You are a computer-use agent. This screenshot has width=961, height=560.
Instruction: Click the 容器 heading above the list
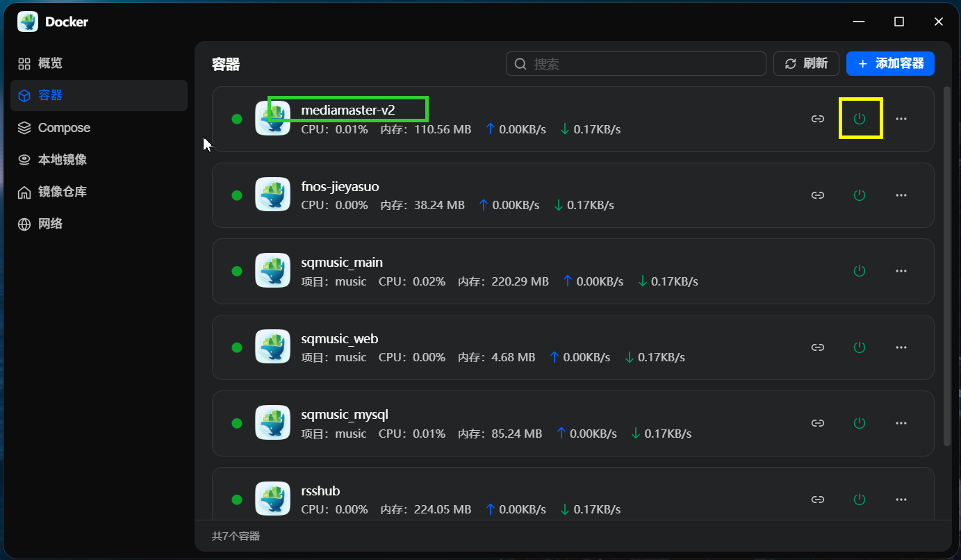[226, 65]
